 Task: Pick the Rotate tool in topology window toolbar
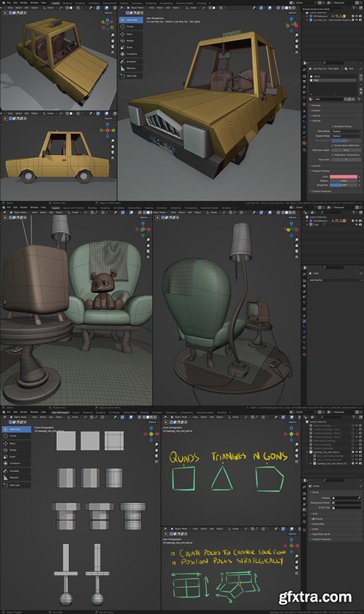coord(17,450)
